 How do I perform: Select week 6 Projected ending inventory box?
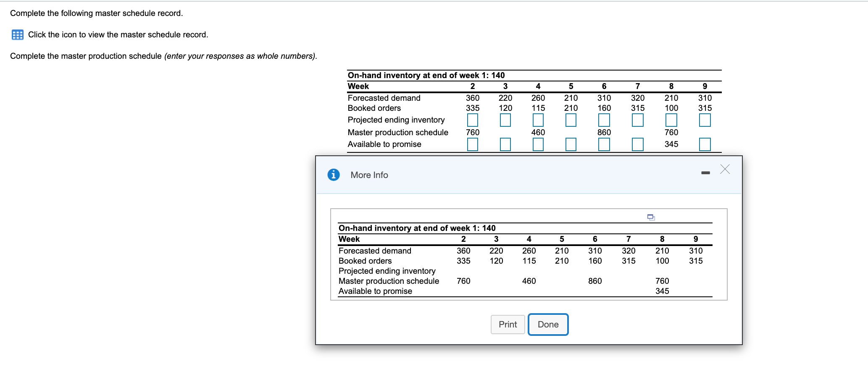pos(604,120)
